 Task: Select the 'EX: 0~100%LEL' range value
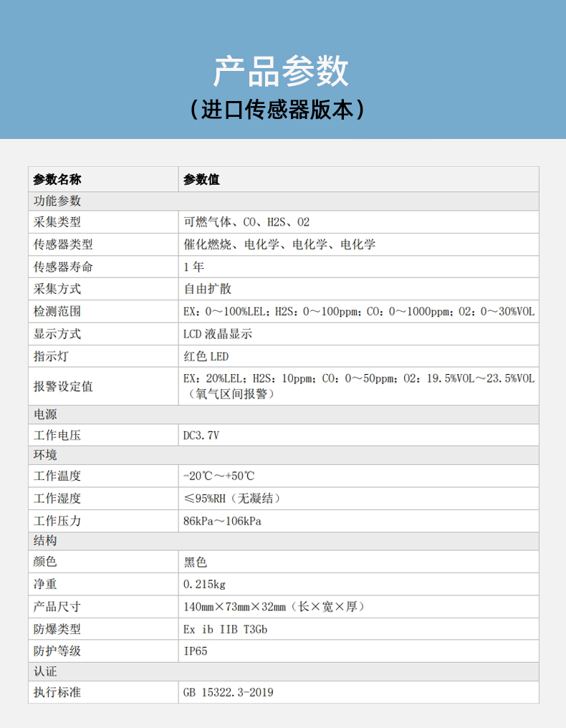tap(224, 311)
